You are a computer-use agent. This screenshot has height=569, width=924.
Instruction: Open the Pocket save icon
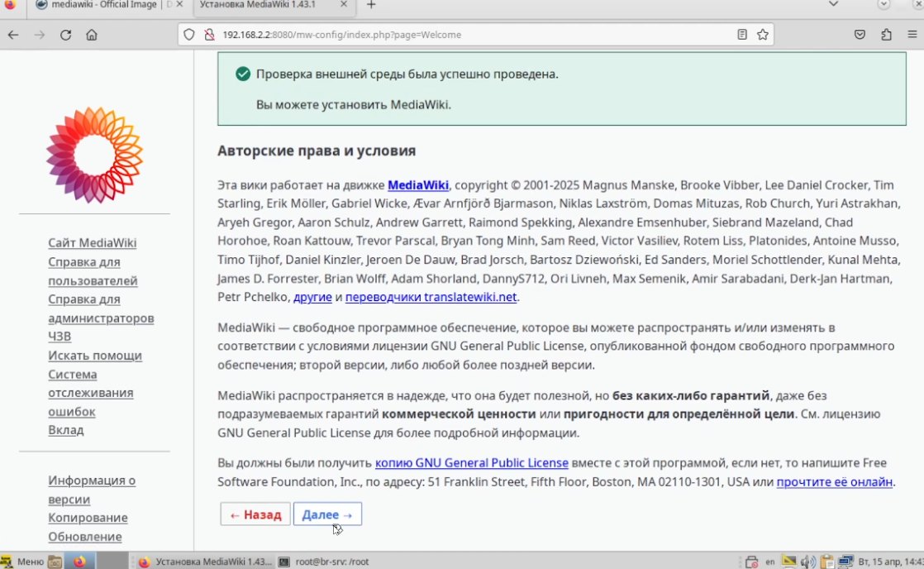pyautogui.click(x=860, y=35)
